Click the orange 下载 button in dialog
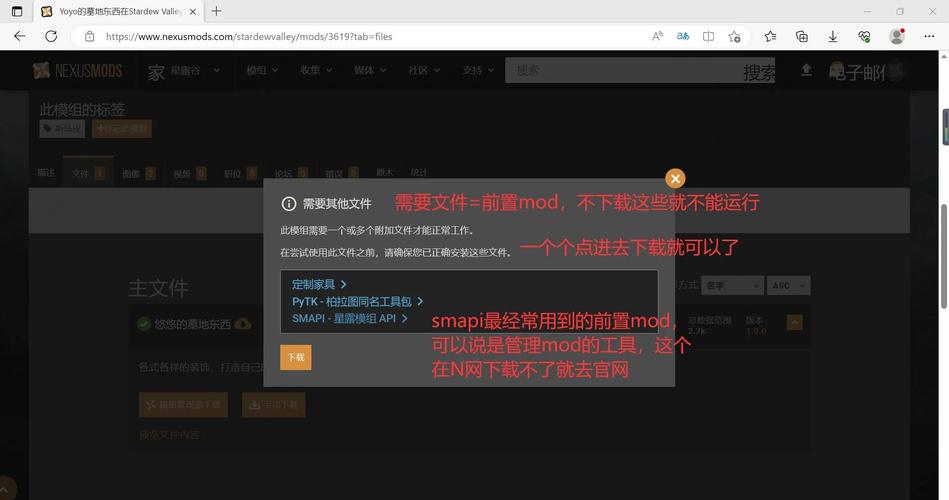Image resolution: width=949 pixels, height=500 pixels. point(296,357)
